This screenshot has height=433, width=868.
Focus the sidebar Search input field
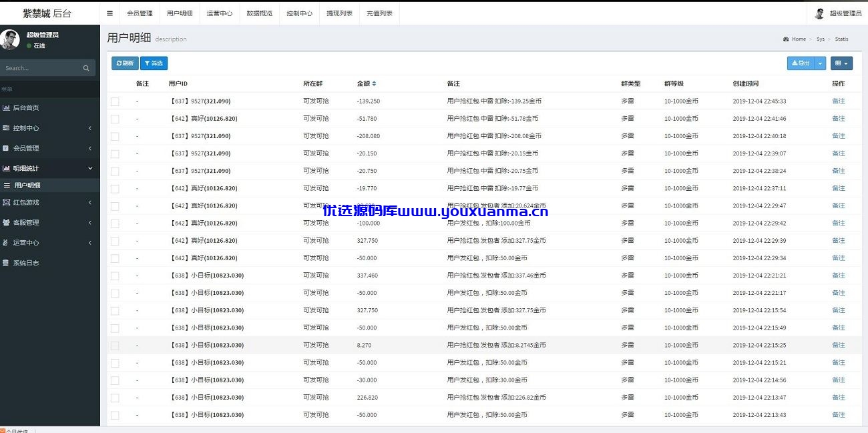[40, 68]
